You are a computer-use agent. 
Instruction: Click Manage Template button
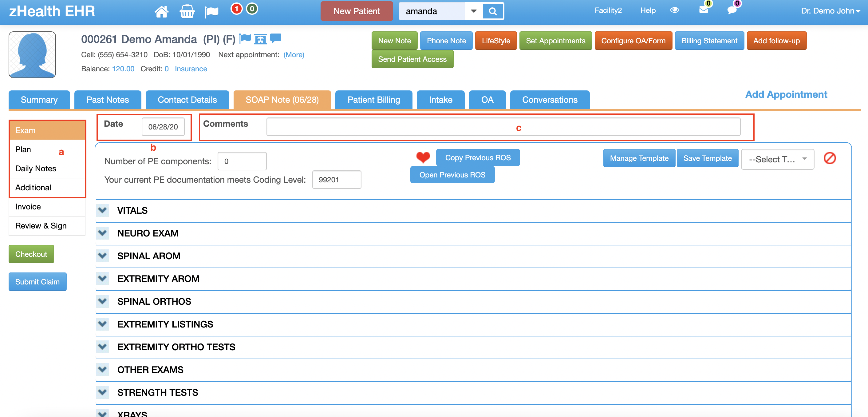coord(639,158)
